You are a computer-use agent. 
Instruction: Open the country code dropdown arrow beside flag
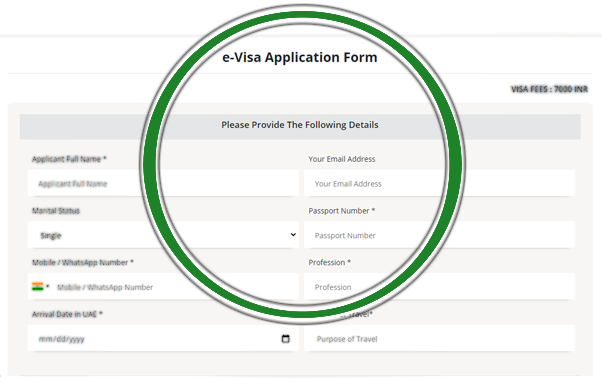[x=48, y=286]
